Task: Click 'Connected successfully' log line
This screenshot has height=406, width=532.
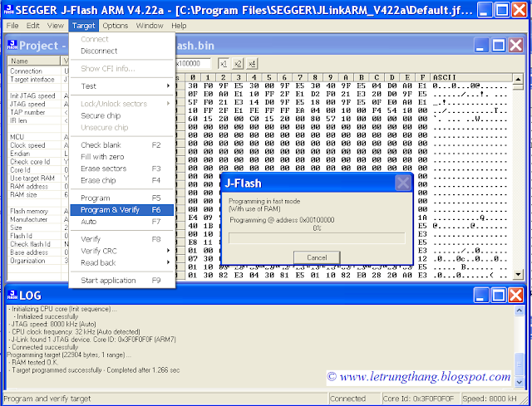Action: point(43,347)
